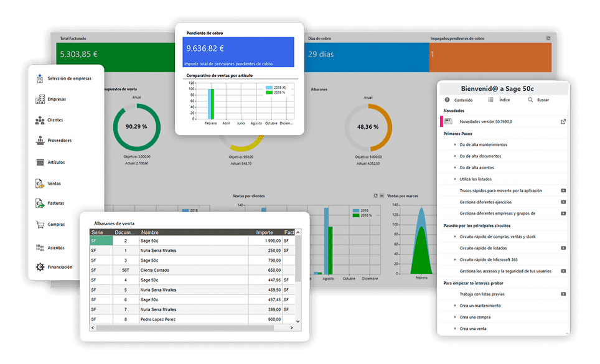
Task: Click the Facturas icon
Action: tap(40, 203)
